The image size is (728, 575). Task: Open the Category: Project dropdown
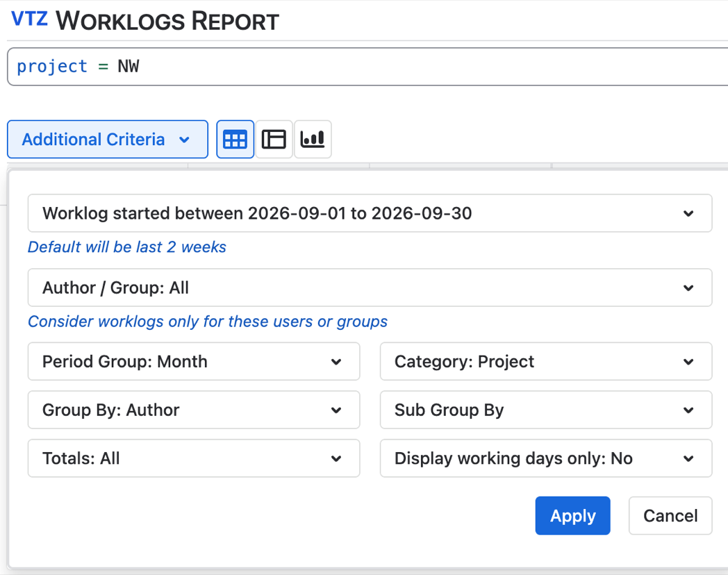[x=545, y=361]
